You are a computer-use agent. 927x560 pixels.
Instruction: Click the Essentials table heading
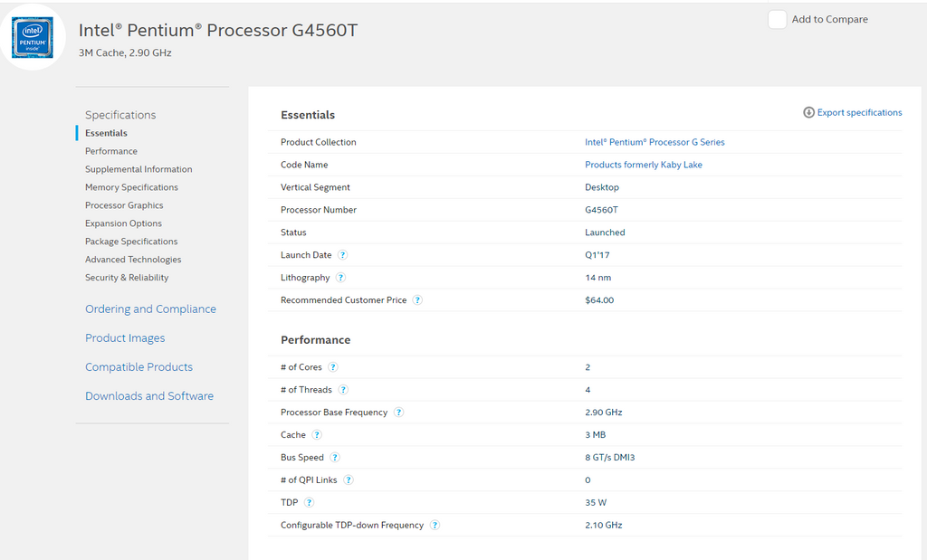308,115
